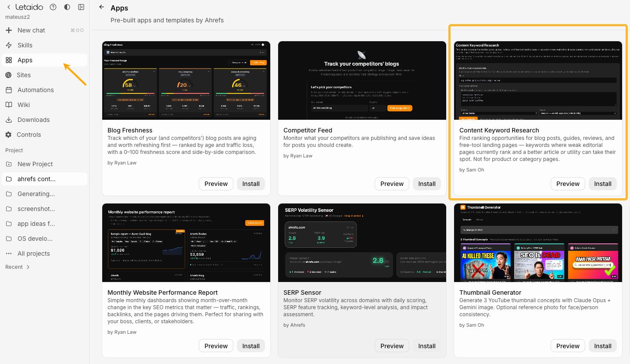
Task: Show All projects
Action: point(44,253)
